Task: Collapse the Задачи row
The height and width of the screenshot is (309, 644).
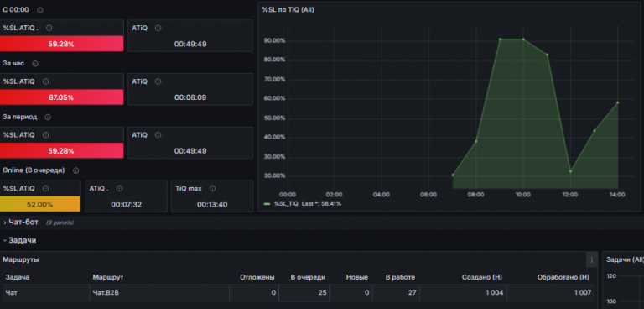Action: [x=19, y=240]
